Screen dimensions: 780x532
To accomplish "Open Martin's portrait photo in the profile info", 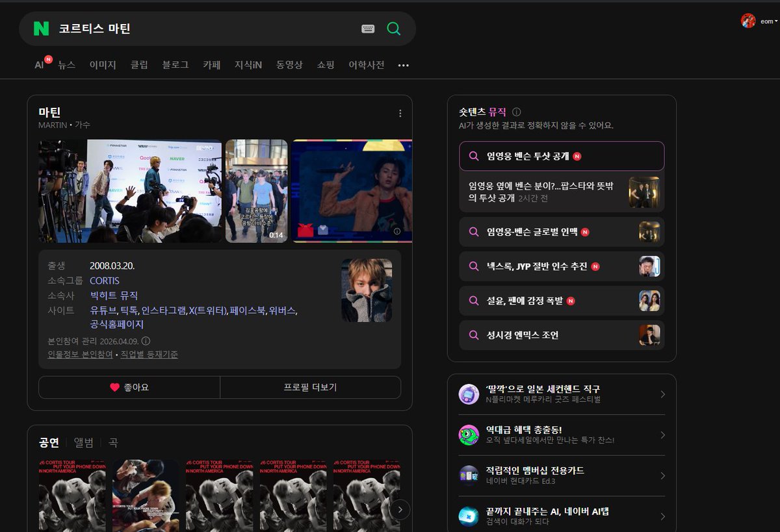I will [x=367, y=290].
